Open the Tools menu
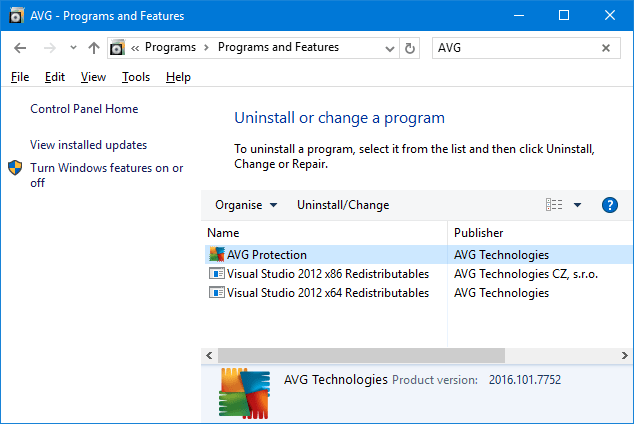 pyautogui.click(x=136, y=77)
